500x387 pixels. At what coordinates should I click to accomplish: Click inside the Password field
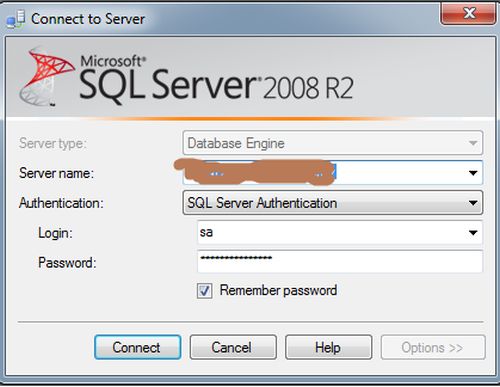(340, 262)
